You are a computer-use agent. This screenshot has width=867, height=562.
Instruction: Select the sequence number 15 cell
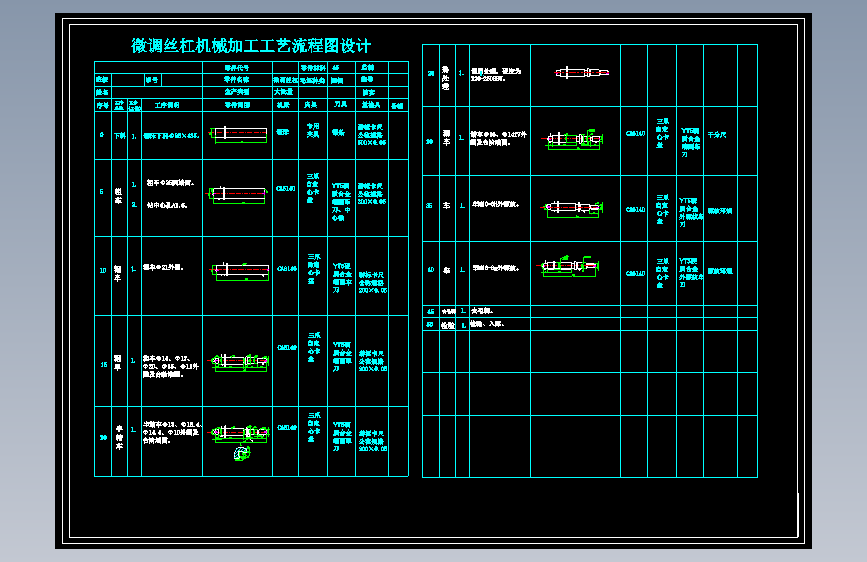click(x=103, y=365)
